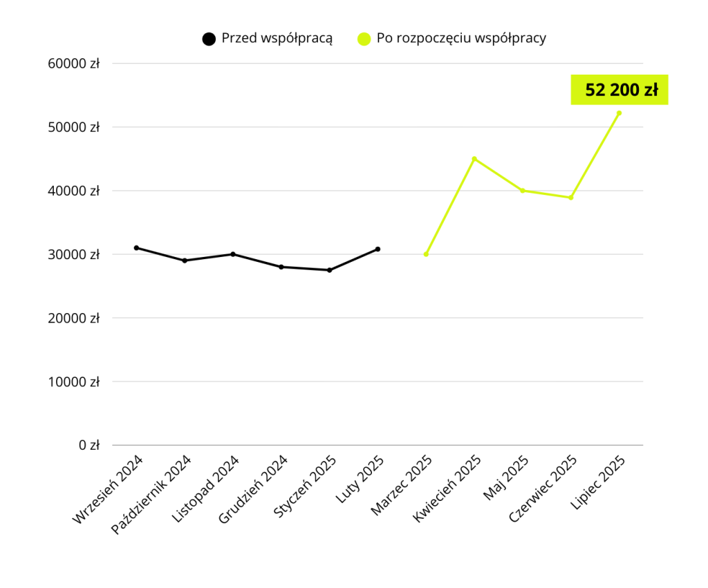Select the Styczeń 2025 lowest data point
This screenshot has height=588, width=708.
click(329, 270)
